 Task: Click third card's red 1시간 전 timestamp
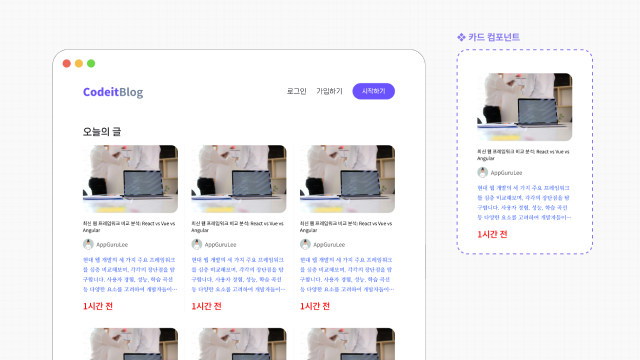315,306
